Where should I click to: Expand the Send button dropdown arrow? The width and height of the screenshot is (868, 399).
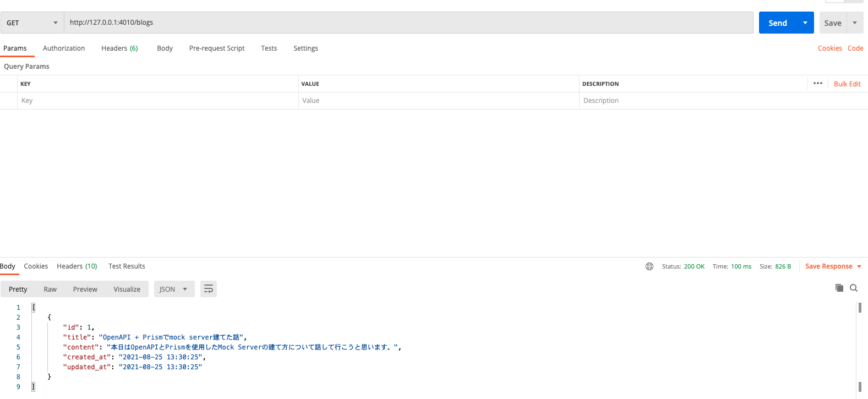tap(805, 23)
